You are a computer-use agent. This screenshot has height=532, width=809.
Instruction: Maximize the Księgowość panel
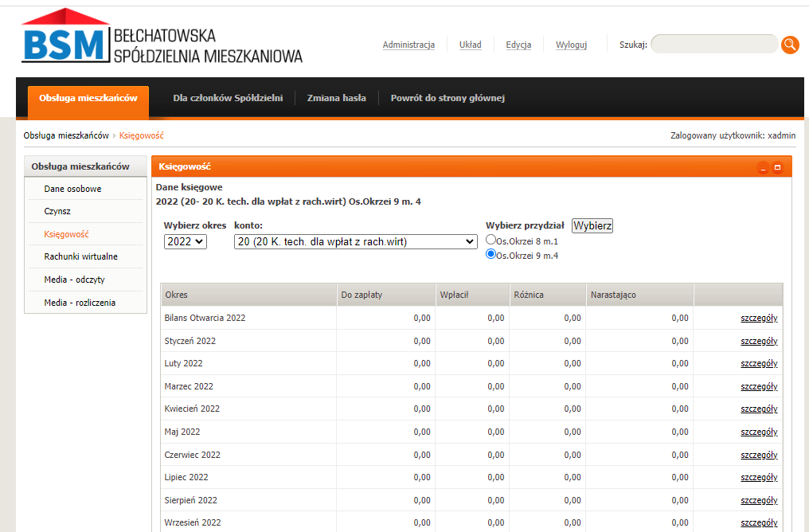coord(780,166)
